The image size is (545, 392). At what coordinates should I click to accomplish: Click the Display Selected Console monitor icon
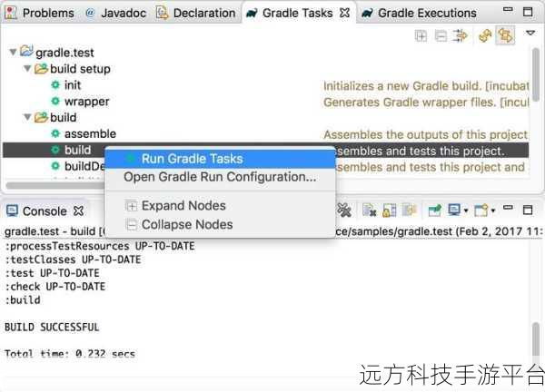click(x=454, y=210)
